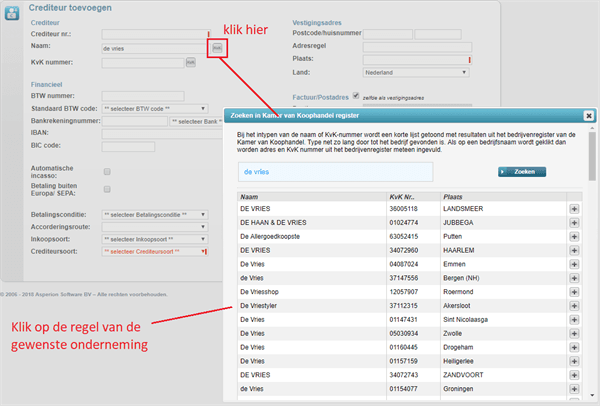Click the Plaats input field
The height and width of the screenshot is (406, 600).
point(417,60)
